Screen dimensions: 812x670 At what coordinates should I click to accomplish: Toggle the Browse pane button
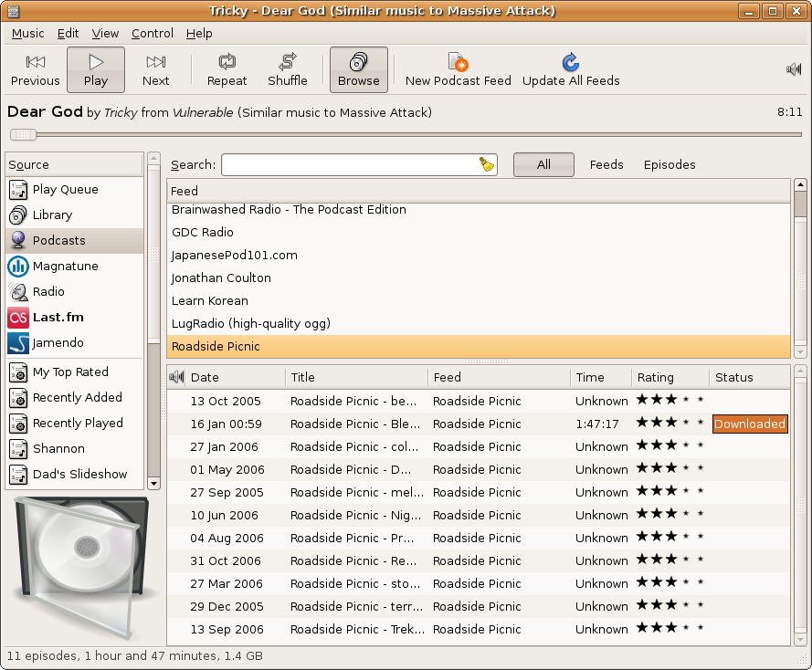[x=358, y=70]
